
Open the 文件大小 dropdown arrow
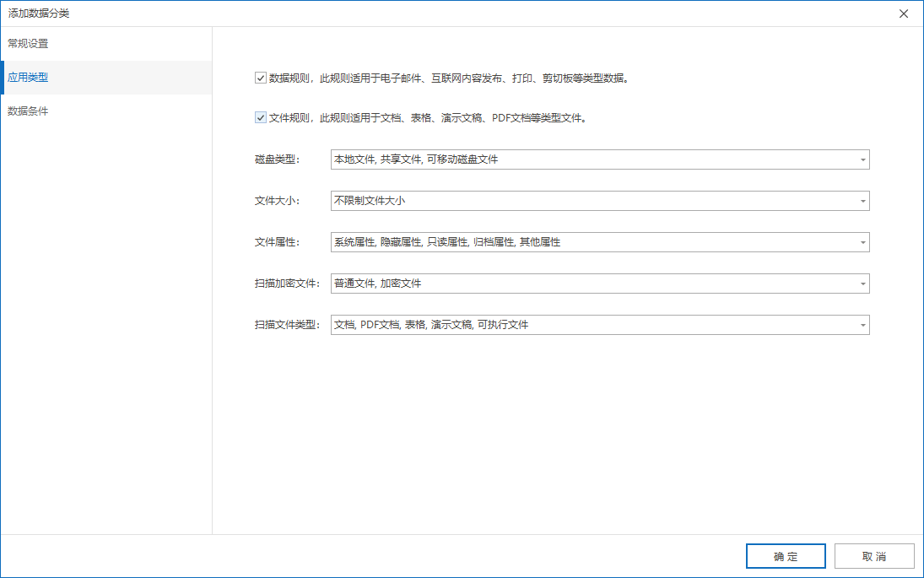[x=862, y=201]
